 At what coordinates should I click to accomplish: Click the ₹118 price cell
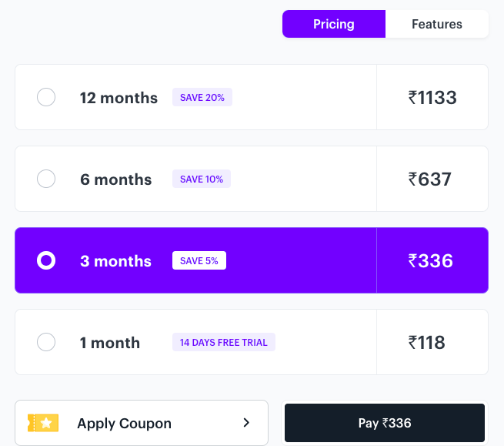tap(432, 342)
